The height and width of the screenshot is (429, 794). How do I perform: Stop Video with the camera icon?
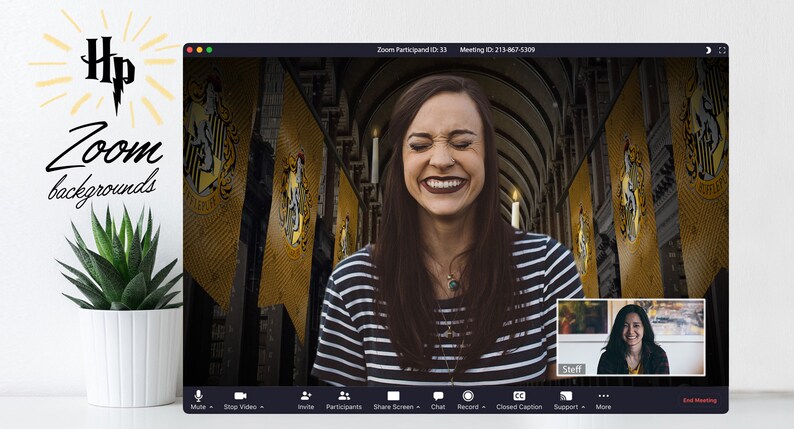click(x=240, y=400)
